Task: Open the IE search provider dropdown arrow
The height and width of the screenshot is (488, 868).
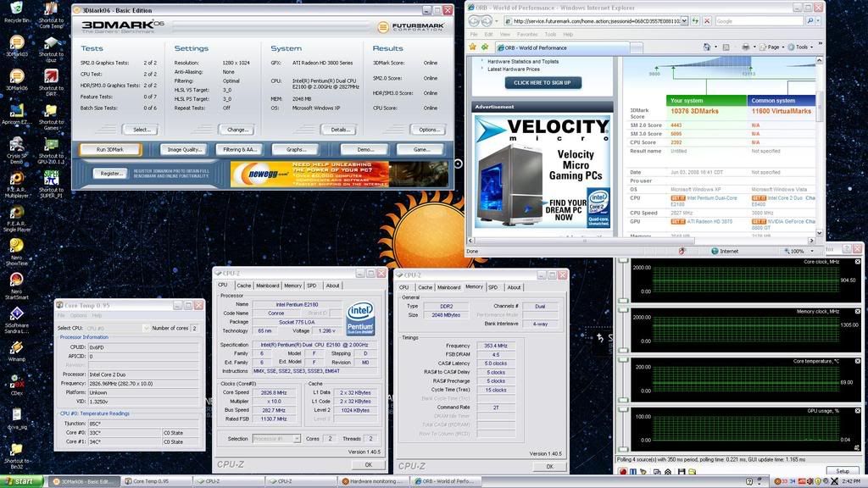Action: click(818, 21)
